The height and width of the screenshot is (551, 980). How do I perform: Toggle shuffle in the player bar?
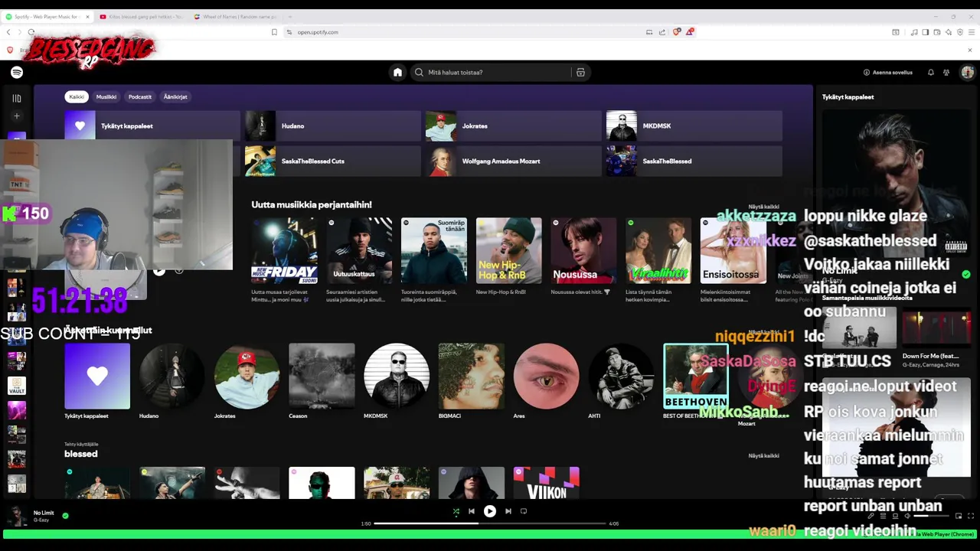(456, 511)
